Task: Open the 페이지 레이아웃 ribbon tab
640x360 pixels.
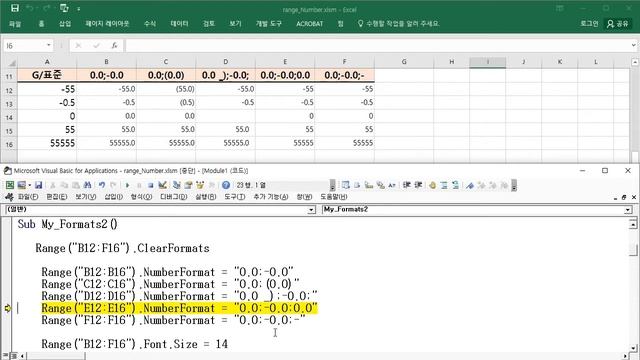Action: [x=107, y=24]
